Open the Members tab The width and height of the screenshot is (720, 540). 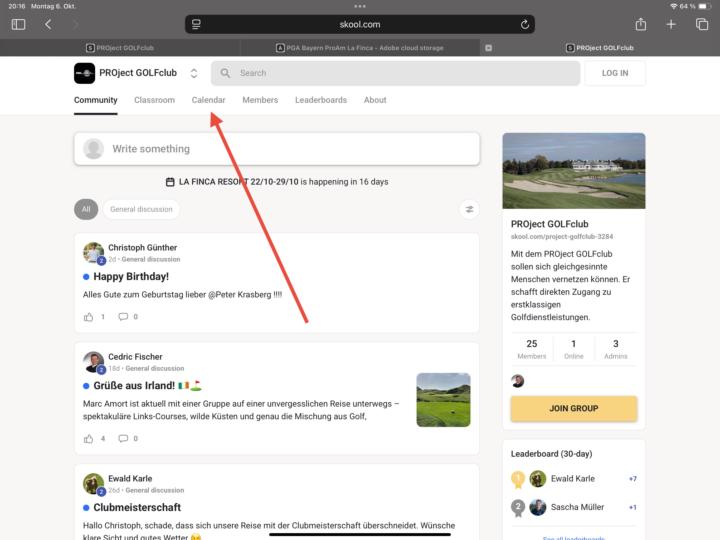pyautogui.click(x=260, y=100)
